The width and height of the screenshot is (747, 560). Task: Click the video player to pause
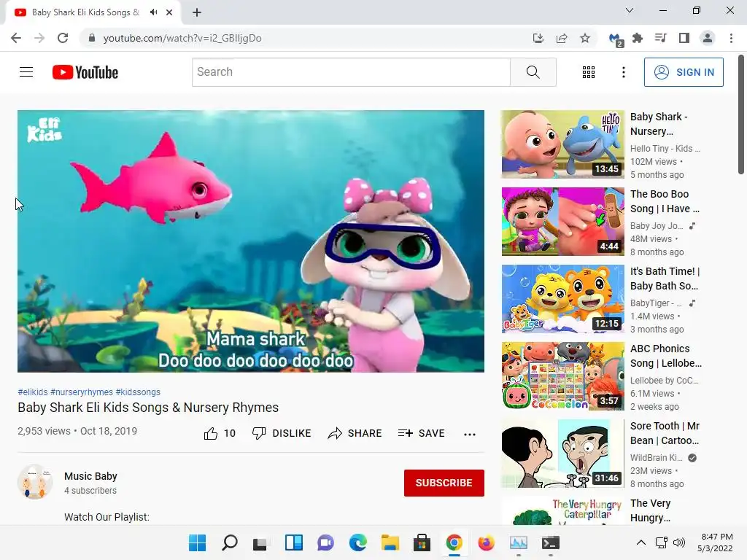tap(251, 241)
